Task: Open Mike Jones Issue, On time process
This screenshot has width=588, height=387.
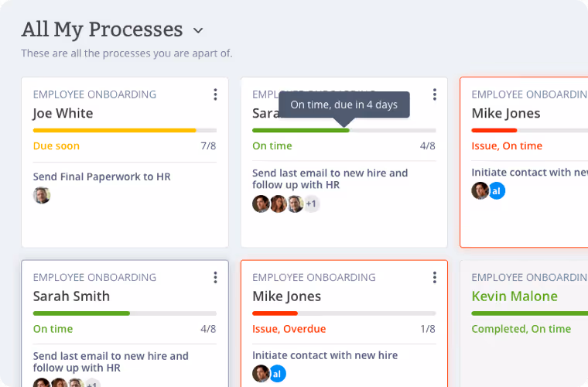Action: [x=506, y=113]
